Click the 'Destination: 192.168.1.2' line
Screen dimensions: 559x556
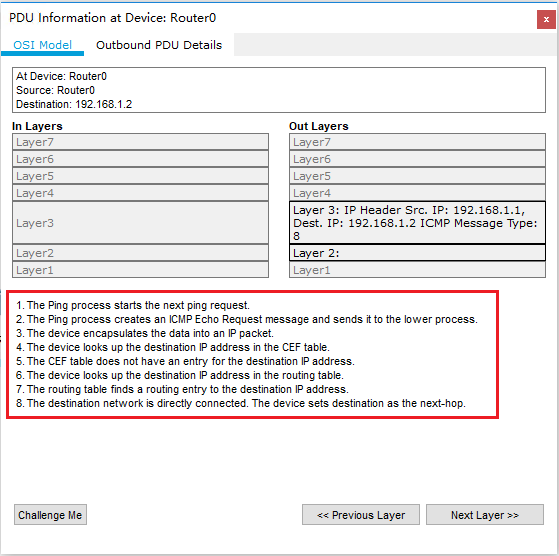[x=74, y=104]
